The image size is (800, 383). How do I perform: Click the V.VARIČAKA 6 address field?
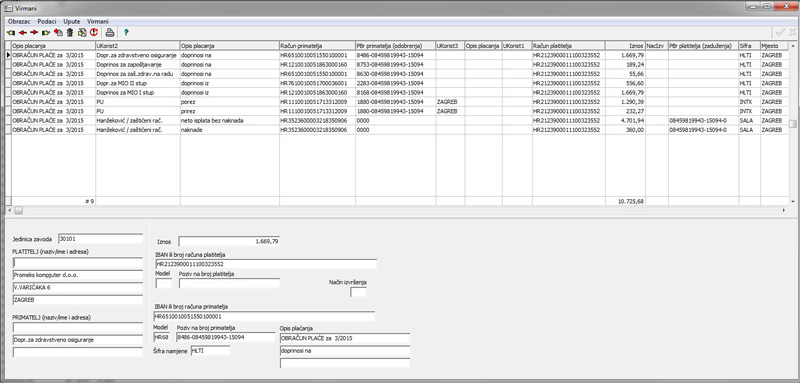coord(78,287)
